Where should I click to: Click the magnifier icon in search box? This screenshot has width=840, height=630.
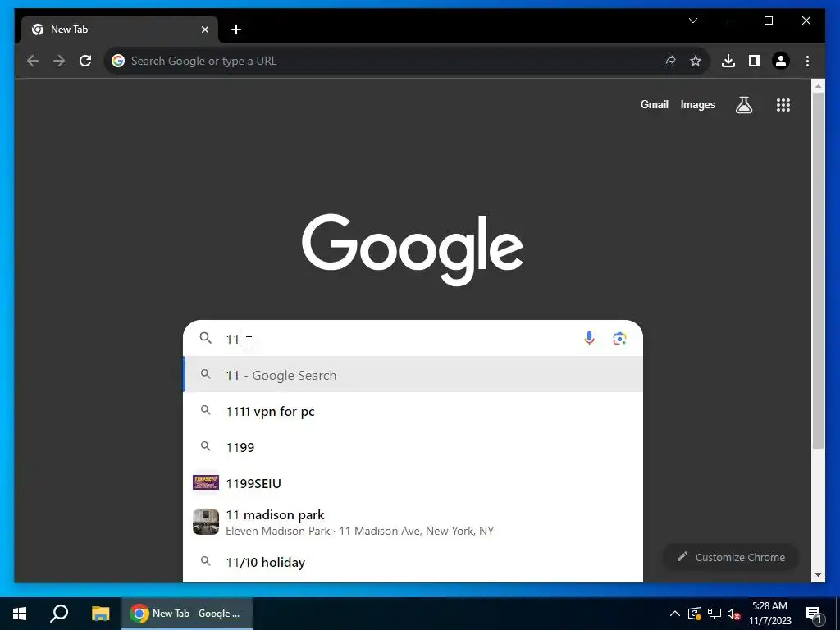pyautogui.click(x=206, y=338)
